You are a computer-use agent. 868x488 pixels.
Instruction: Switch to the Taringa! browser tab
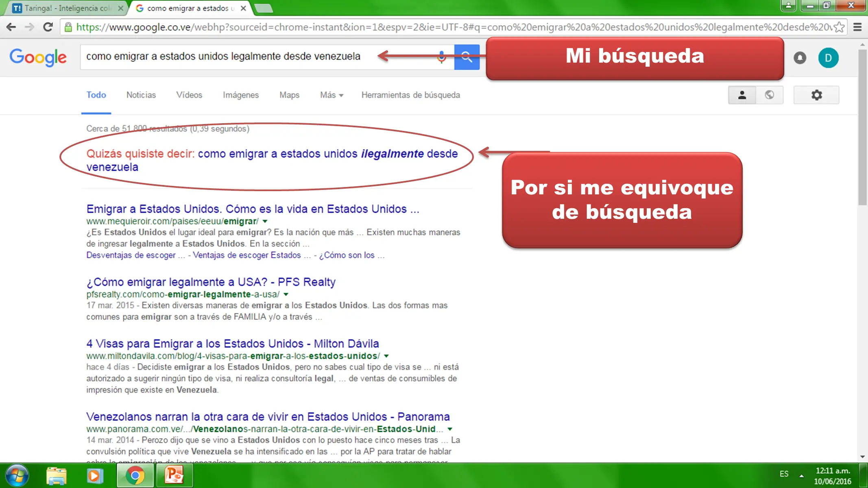pos(65,8)
